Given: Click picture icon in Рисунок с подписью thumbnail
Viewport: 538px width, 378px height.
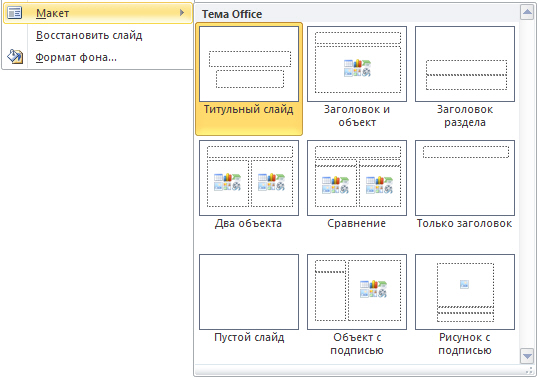Looking at the screenshot, I should (x=464, y=284).
